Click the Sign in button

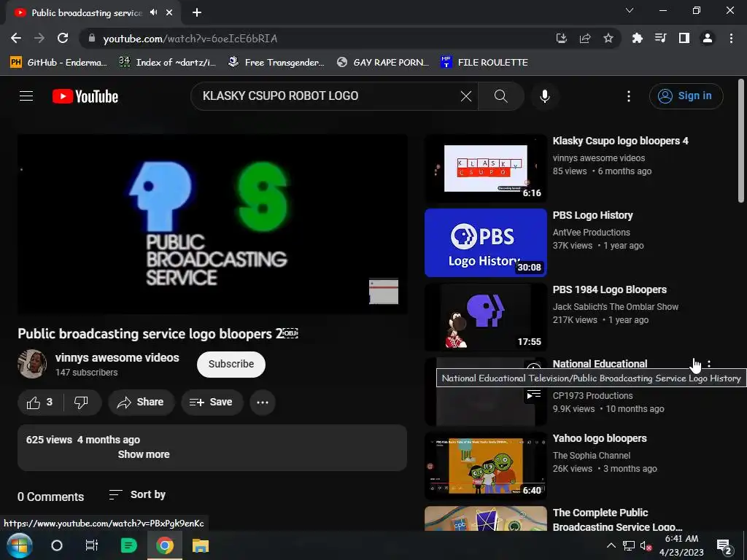click(x=686, y=96)
